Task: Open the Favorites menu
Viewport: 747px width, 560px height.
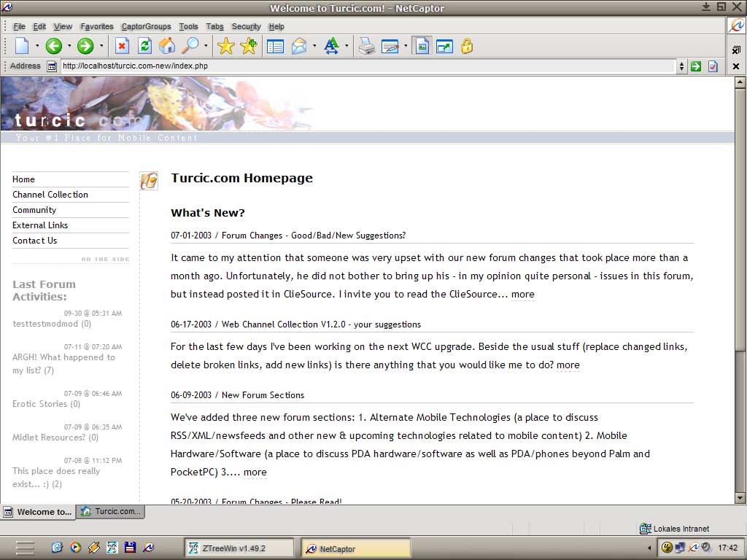Action: click(x=97, y=27)
